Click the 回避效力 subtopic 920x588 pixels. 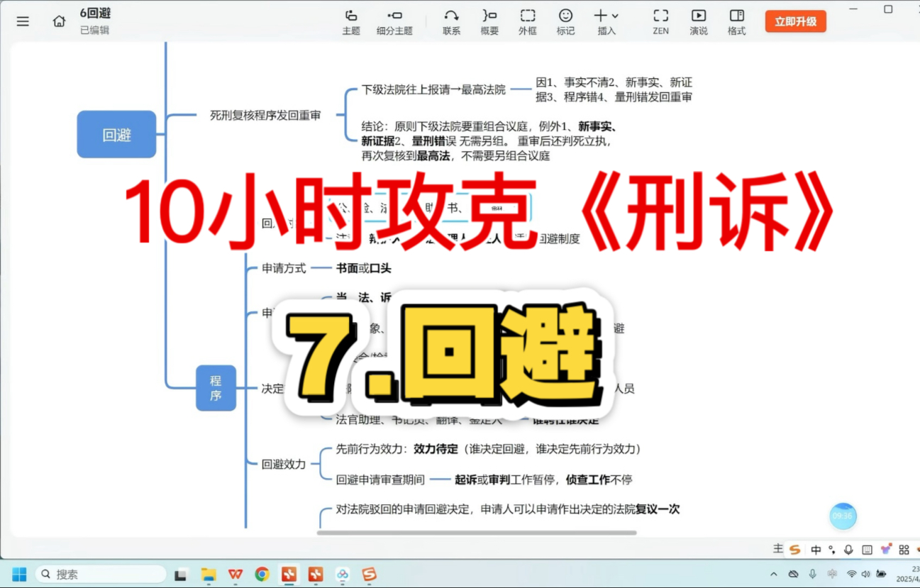click(x=284, y=464)
